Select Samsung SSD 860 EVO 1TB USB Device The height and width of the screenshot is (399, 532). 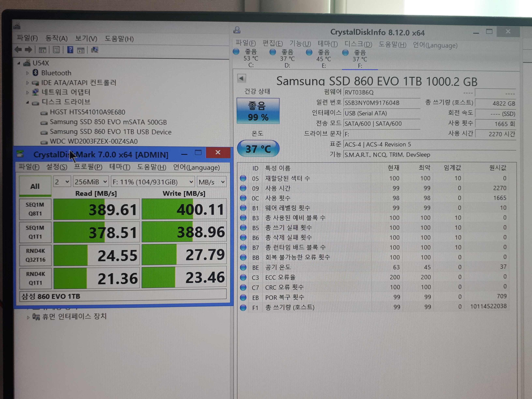[111, 132]
